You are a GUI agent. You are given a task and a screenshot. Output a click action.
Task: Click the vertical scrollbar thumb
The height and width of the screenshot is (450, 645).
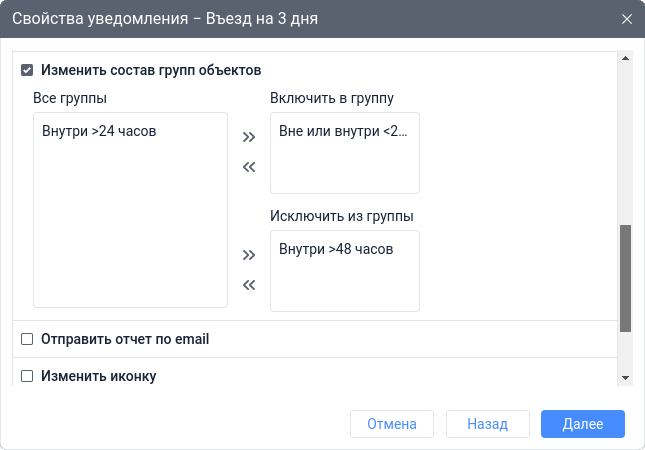pyautogui.click(x=625, y=278)
